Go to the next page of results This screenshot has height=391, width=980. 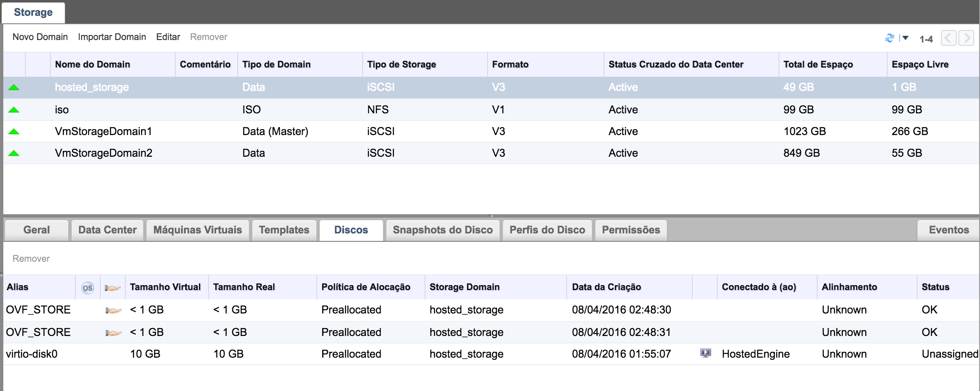[966, 38]
